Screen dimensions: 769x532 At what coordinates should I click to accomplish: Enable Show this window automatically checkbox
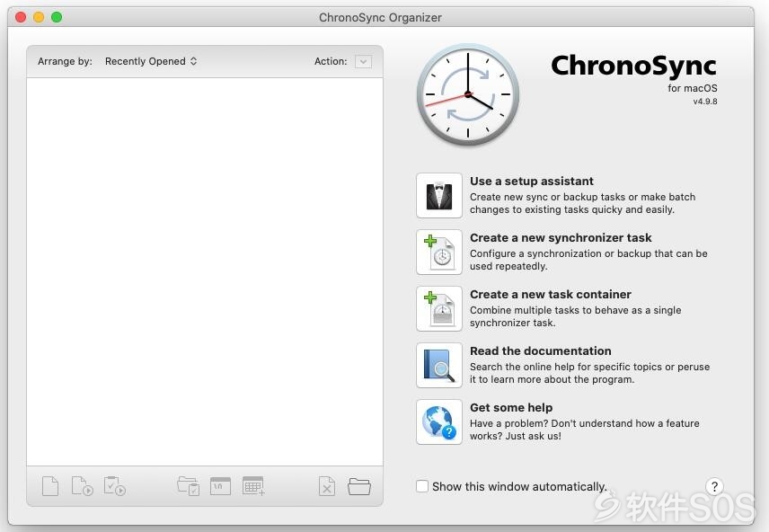click(x=422, y=486)
